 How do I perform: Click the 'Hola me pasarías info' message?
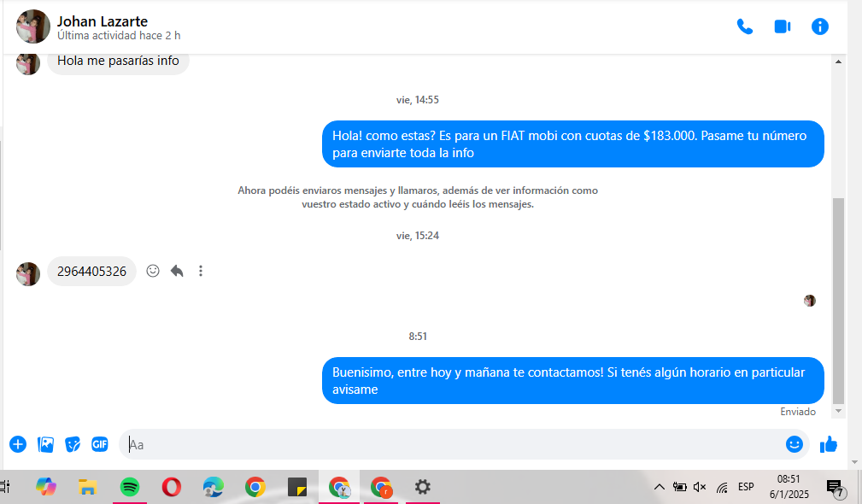click(x=118, y=61)
